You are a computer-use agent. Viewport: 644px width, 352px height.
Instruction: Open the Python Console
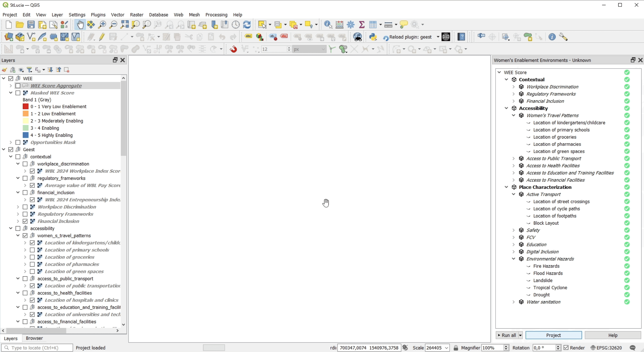click(373, 37)
